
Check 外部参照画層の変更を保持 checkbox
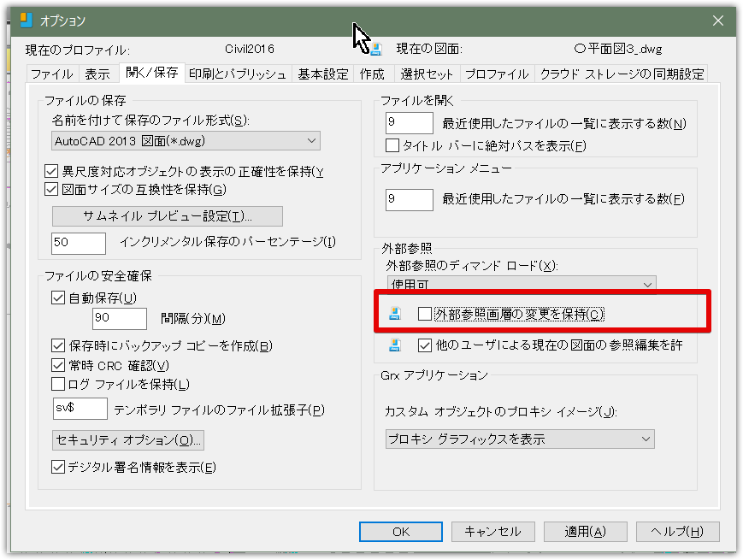coord(425,314)
